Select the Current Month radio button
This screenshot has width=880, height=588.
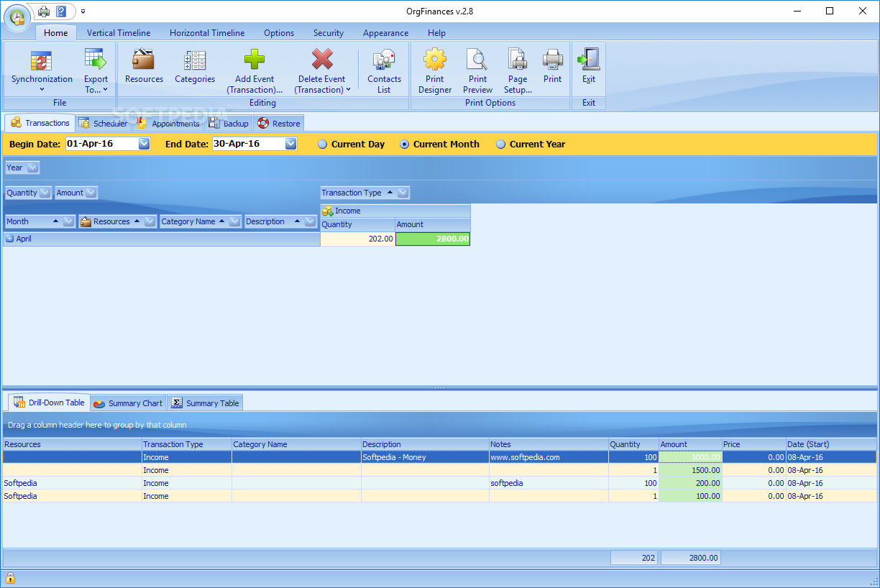[x=404, y=144]
